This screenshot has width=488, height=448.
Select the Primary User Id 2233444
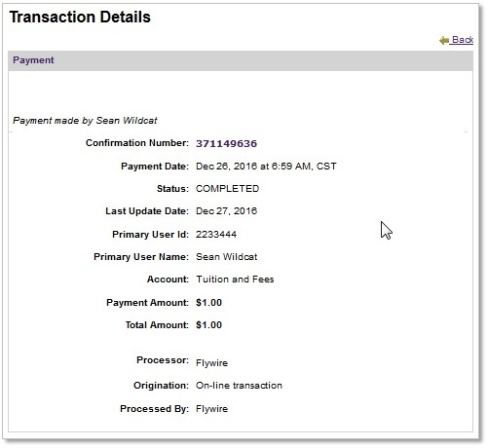tap(216, 235)
